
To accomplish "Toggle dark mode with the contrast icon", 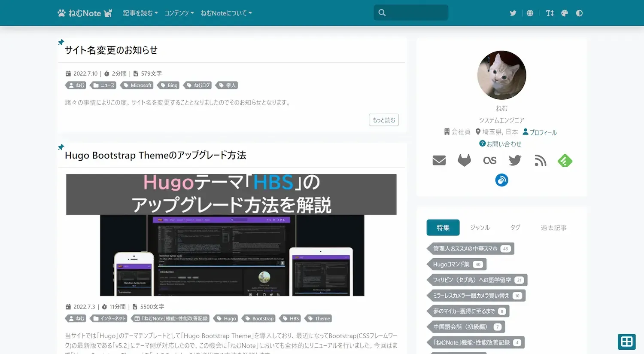I will [579, 13].
